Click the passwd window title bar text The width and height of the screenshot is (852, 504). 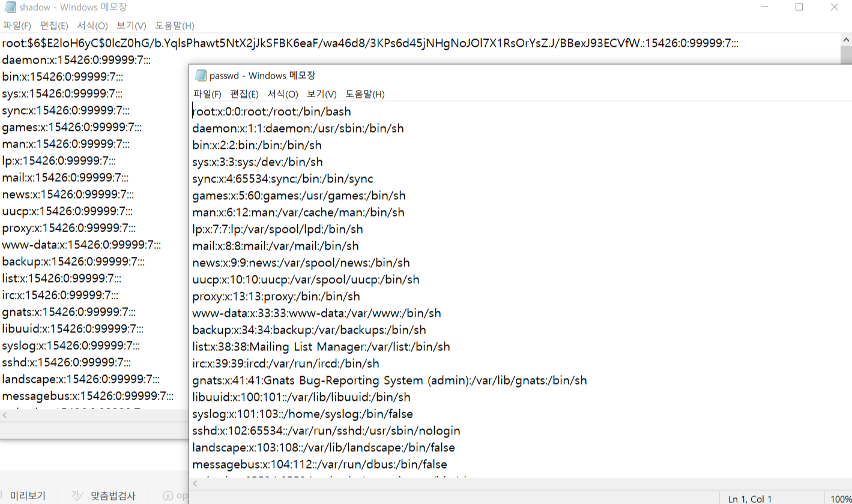coord(262,76)
